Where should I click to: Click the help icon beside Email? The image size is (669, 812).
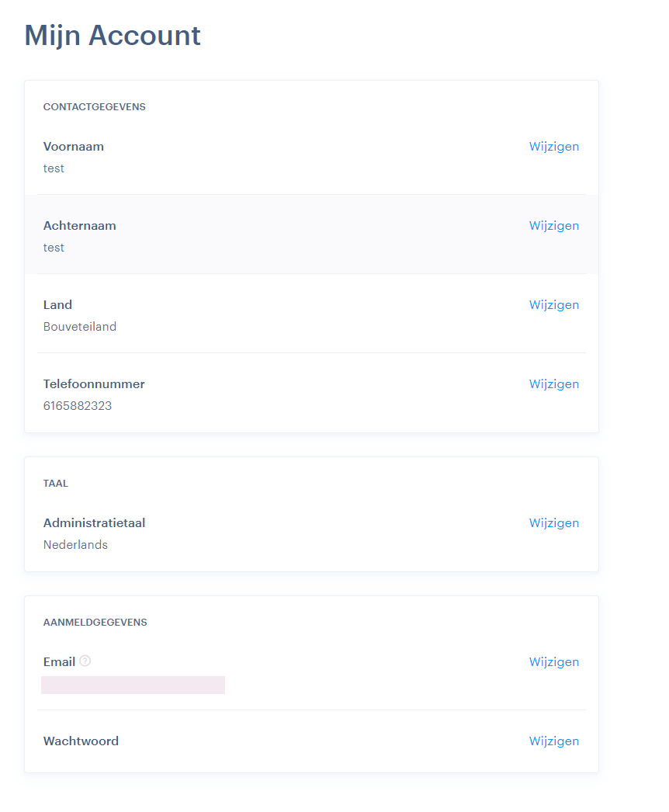click(85, 661)
